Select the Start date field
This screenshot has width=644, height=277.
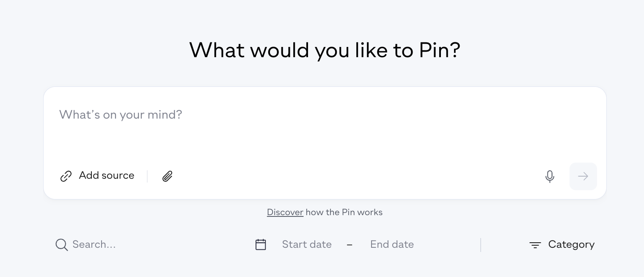[307, 244]
